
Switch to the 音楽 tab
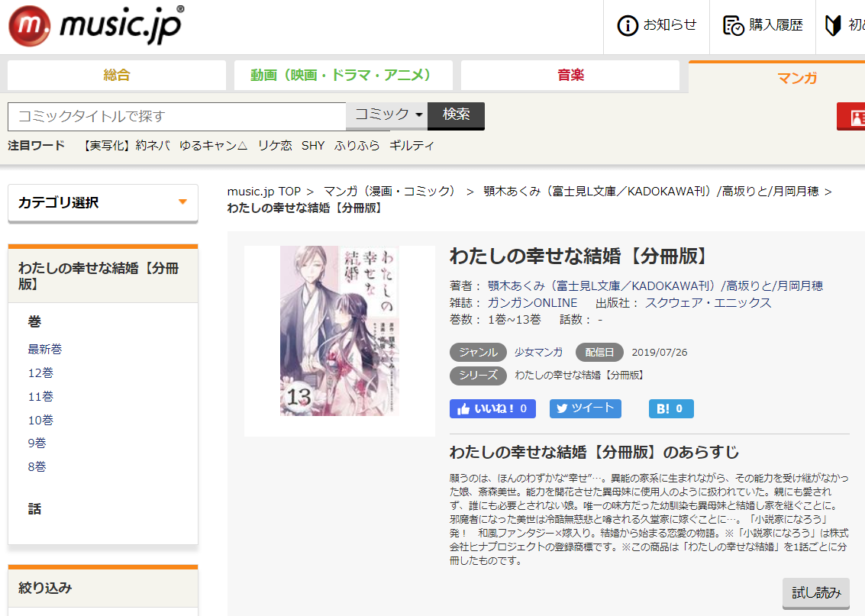click(570, 75)
